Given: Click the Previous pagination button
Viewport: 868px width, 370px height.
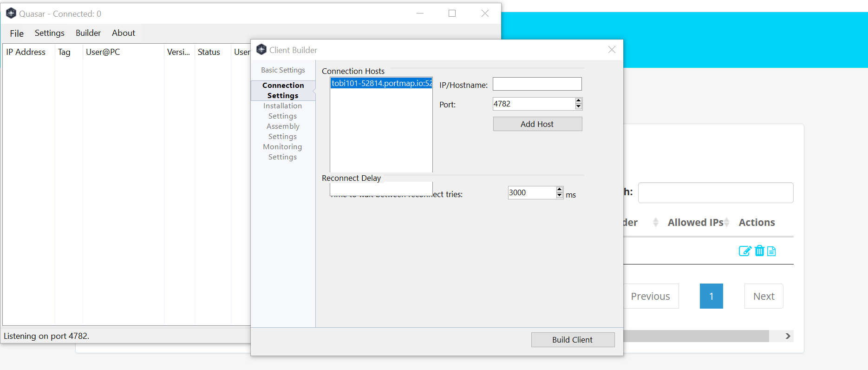Looking at the screenshot, I should pos(650,296).
